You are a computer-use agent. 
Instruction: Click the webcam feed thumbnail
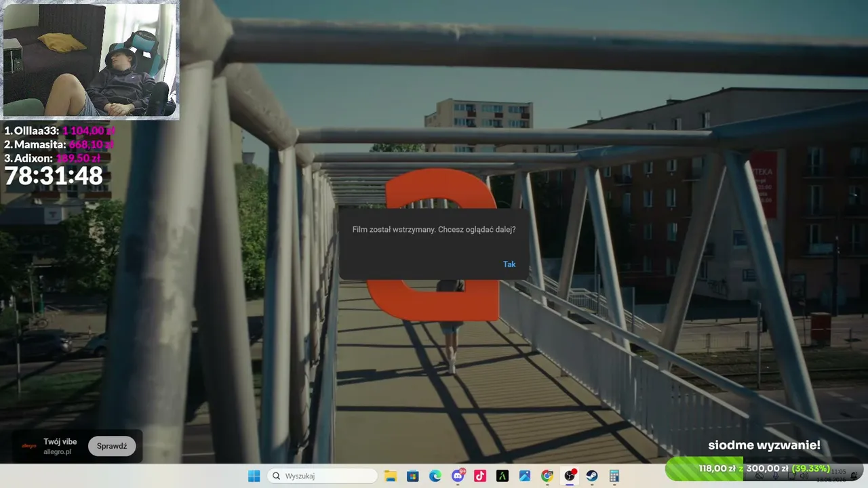click(91, 60)
